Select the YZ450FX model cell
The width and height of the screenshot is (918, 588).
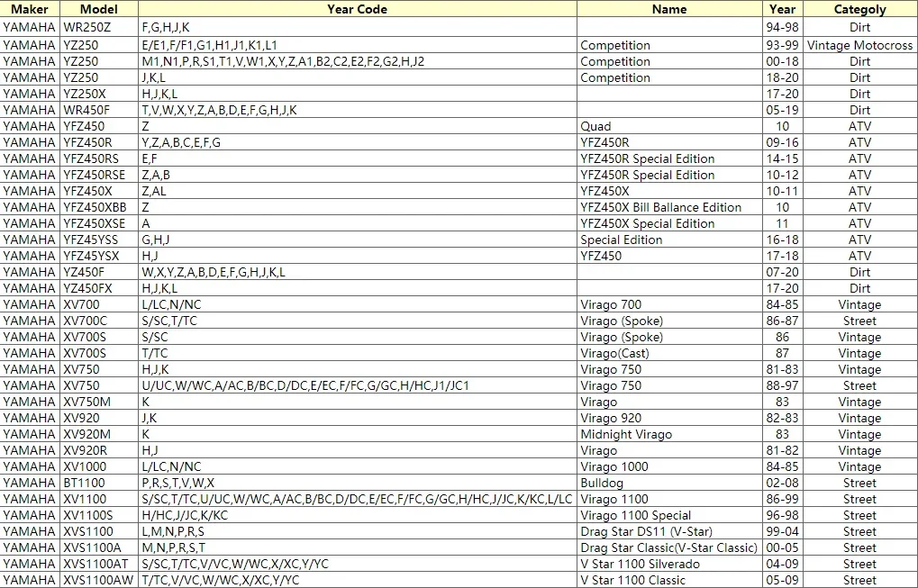pyautogui.click(x=99, y=288)
